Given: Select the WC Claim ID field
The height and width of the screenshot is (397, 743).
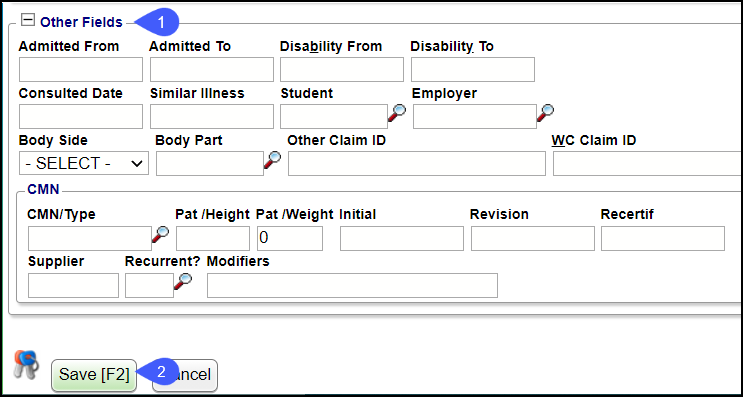Looking at the screenshot, I should click(648, 163).
